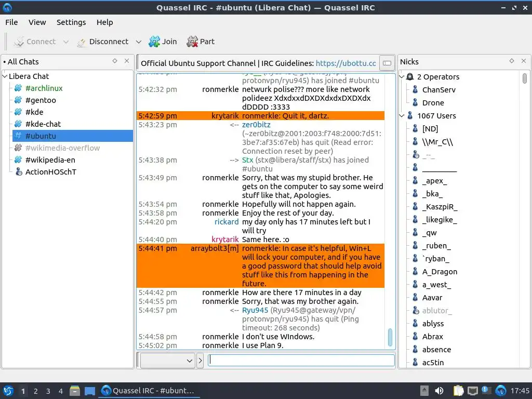Select the Abrax user icon

tap(415, 337)
